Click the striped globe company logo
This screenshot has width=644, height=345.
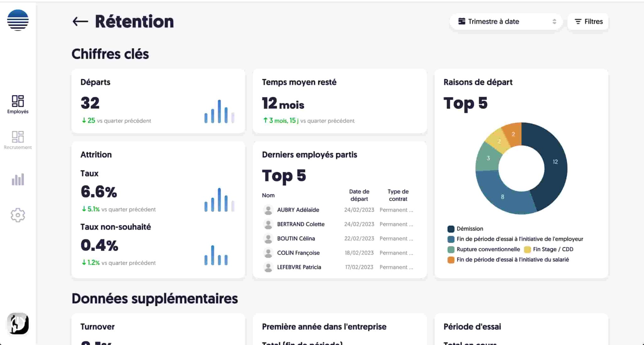click(x=18, y=20)
